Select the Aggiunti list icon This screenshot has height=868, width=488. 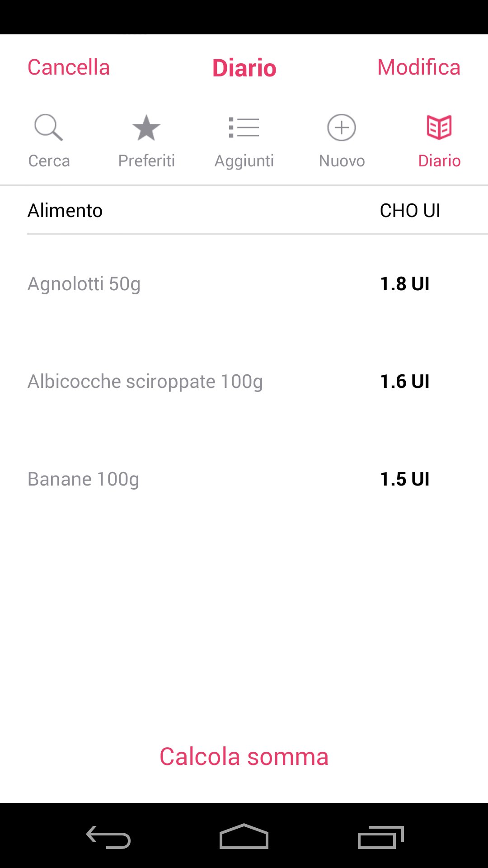(244, 127)
